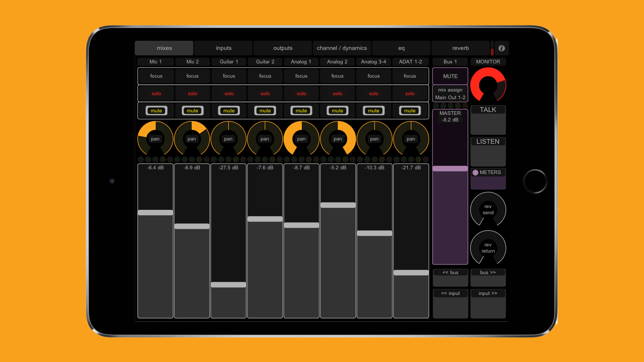Click the Analog 1 pan knob
The height and width of the screenshot is (362, 644).
[301, 139]
